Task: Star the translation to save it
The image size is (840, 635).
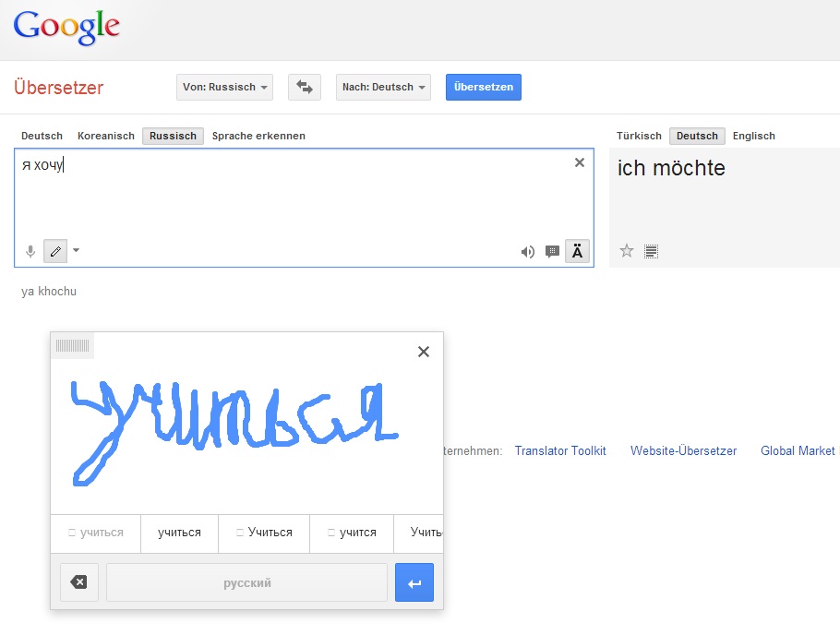Action: (626, 250)
